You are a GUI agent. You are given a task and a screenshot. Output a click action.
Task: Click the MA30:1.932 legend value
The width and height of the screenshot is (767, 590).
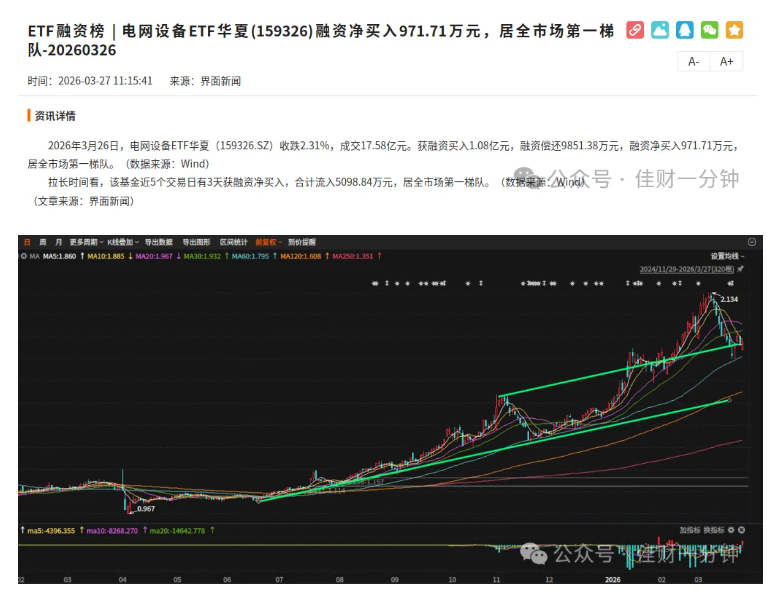(202, 256)
